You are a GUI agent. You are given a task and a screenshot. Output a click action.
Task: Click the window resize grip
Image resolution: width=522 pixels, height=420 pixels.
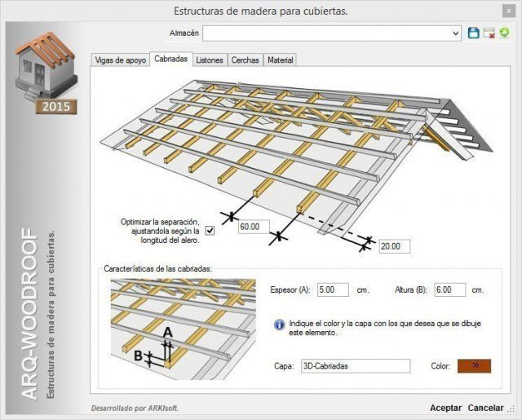click(511, 409)
